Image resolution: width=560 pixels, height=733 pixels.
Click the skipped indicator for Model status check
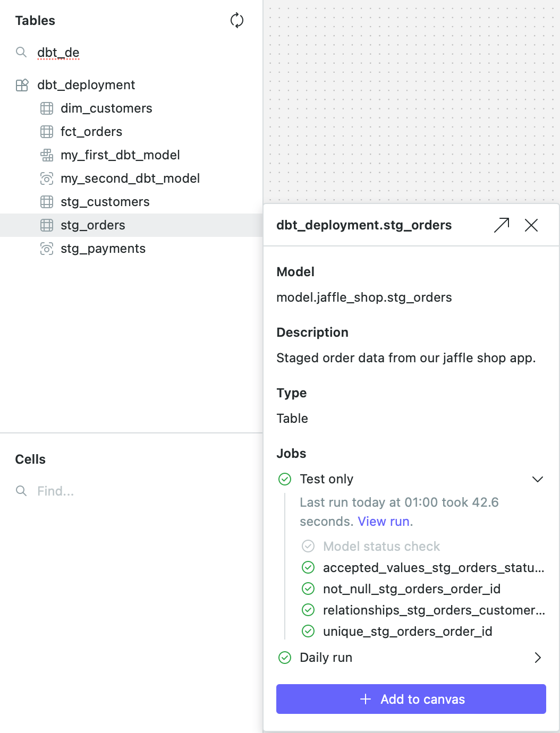308,546
